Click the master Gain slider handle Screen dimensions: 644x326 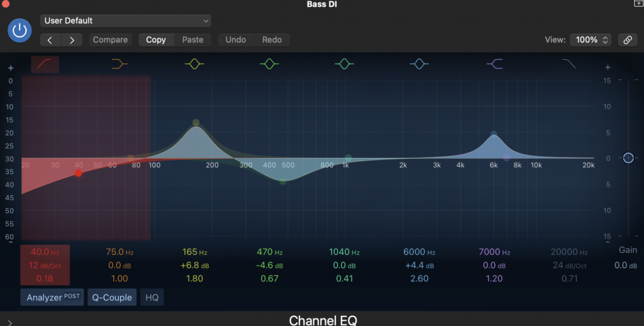pyautogui.click(x=628, y=158)
